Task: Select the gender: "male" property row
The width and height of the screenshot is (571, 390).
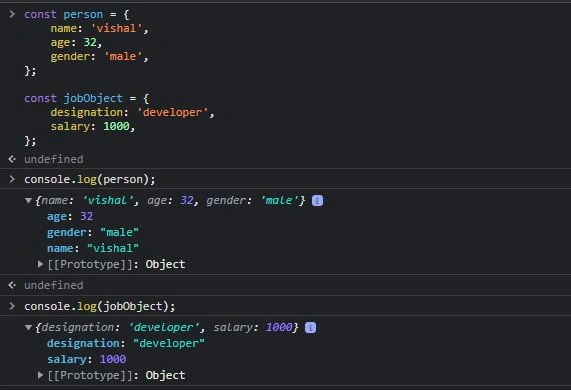Action: tap(93, 232)
